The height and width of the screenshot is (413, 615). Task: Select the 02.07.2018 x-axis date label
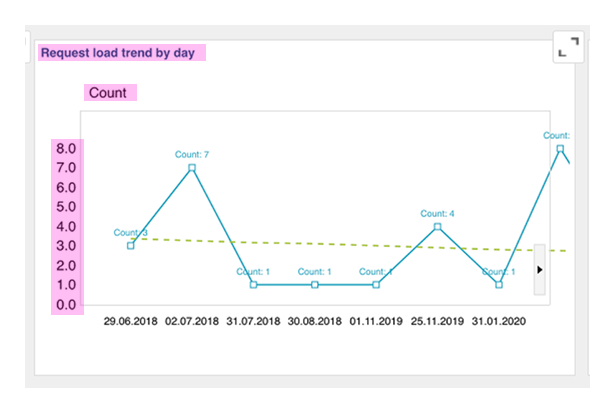pyautogui.click(x=192, y=323)
